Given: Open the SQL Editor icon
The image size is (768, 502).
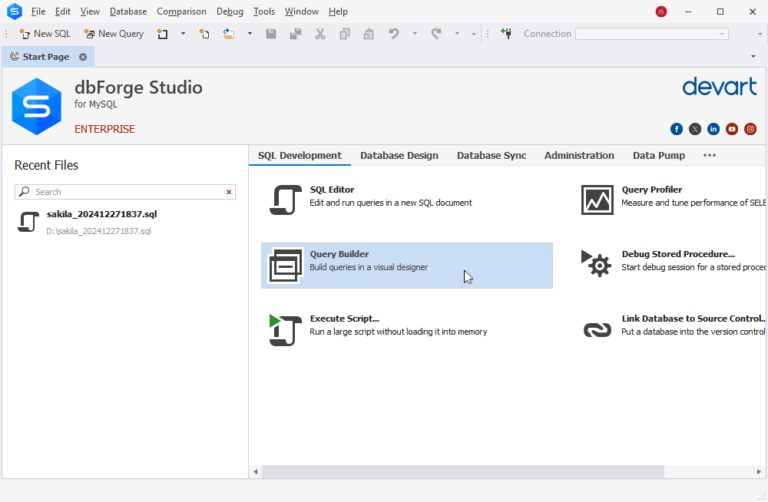Looking at the screenshot, I should (x=286, y=200).
